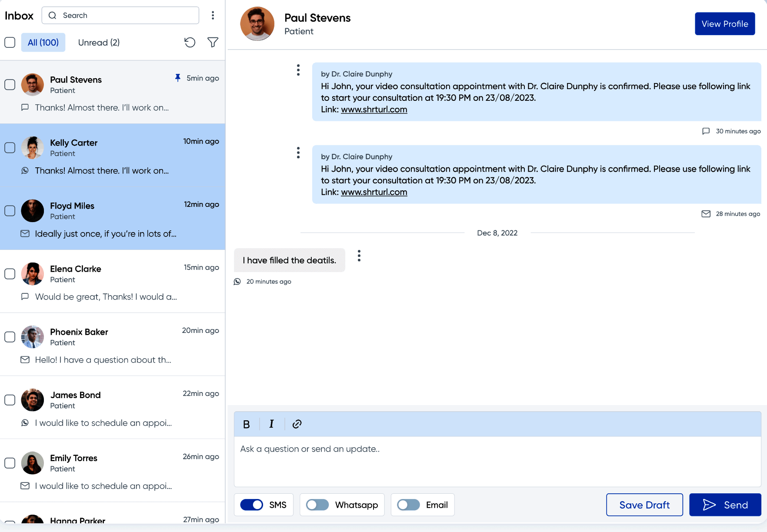Click the inbox Search field
Screen dimensions: 767x532
click(x=126, y=15)
